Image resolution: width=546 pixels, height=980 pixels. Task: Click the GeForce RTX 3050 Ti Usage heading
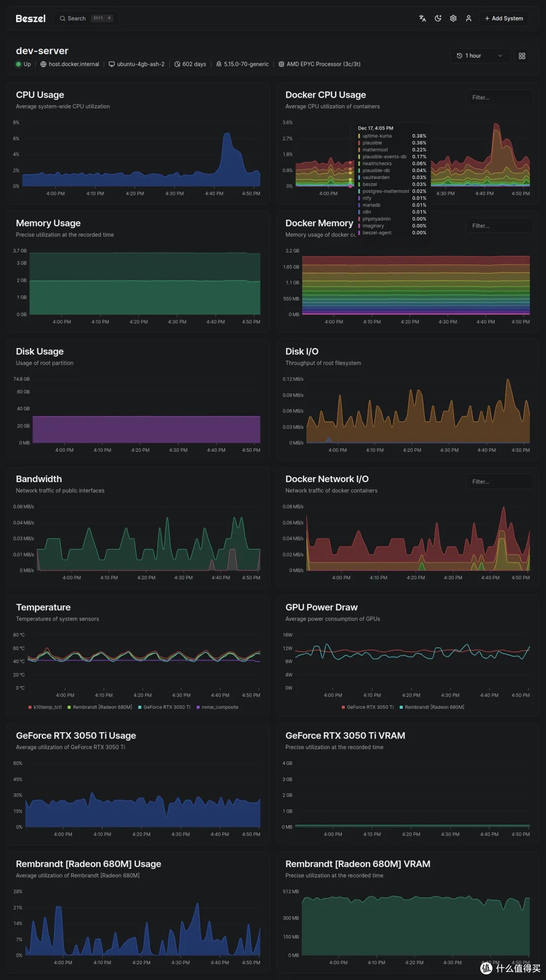76,736
